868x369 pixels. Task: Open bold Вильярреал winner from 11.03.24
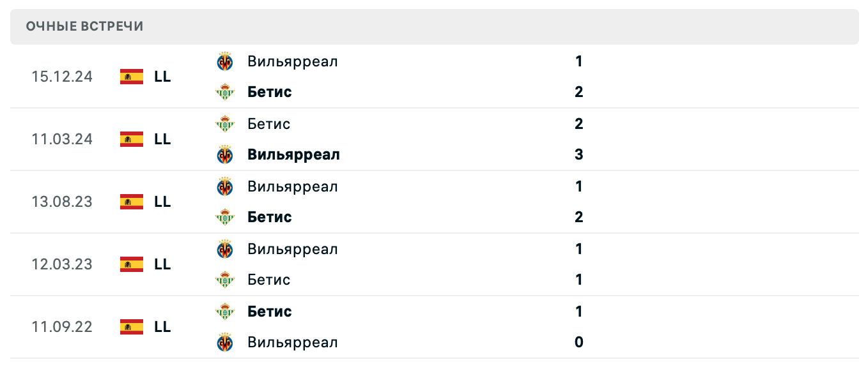click(294, 154)
